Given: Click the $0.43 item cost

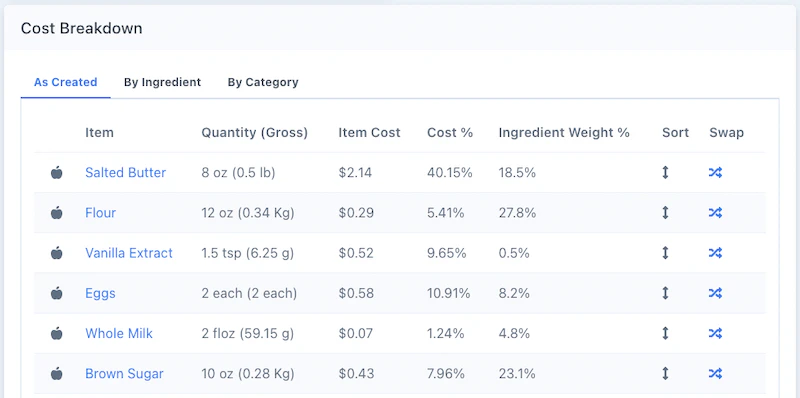Looking at the screenshot, I should [356, 374].
